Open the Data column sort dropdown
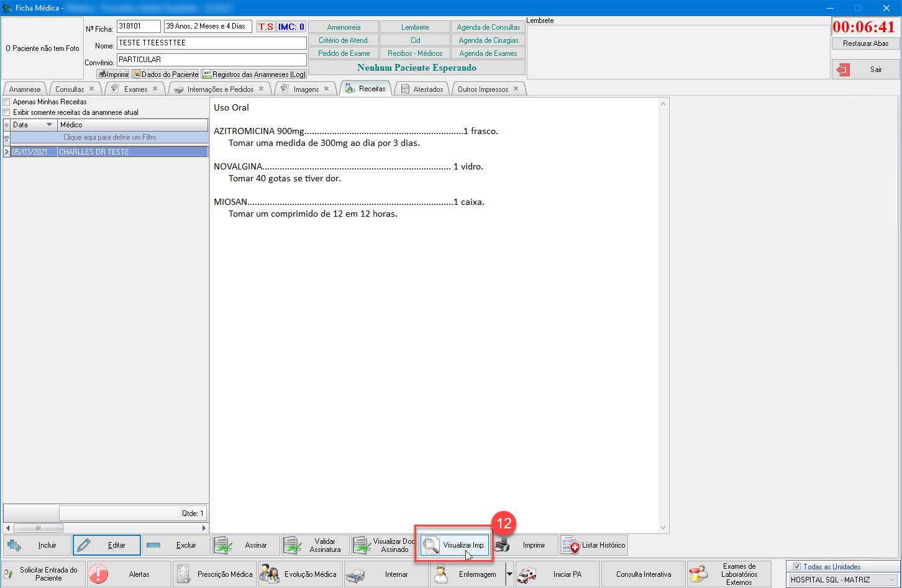902x588 pixels. [x=50, y=125]
